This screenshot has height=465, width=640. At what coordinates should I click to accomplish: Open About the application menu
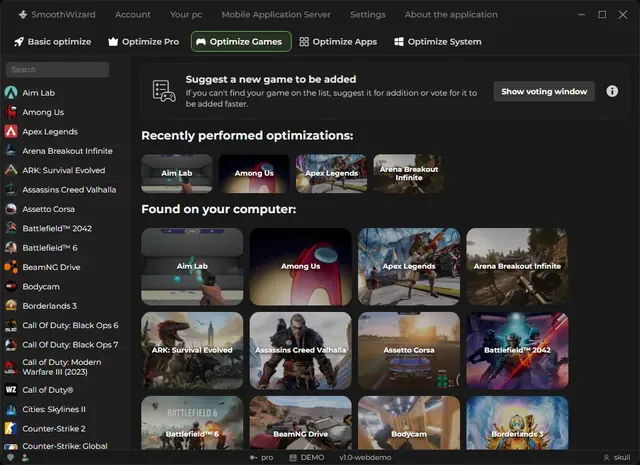(451, 15)
